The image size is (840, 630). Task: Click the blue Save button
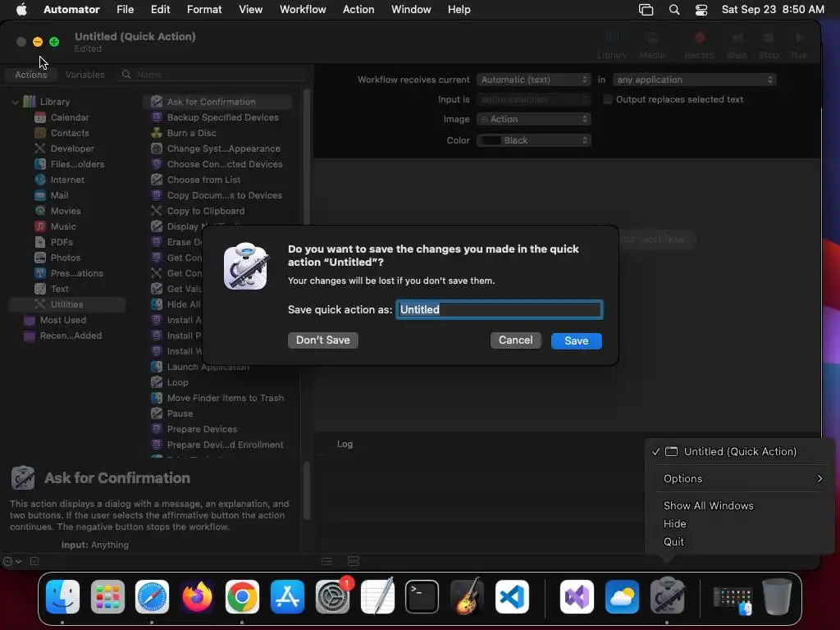pos(577,340)
